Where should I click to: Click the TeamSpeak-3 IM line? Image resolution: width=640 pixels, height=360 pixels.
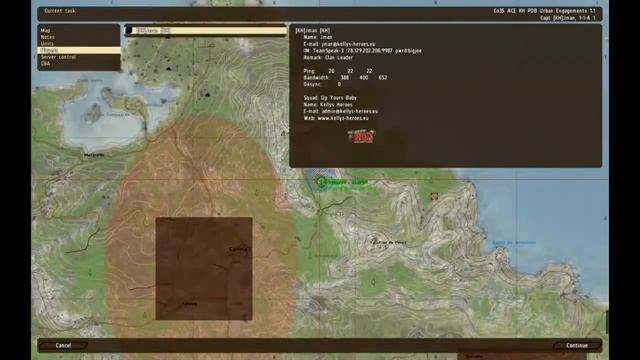click(x=362, y=51)
